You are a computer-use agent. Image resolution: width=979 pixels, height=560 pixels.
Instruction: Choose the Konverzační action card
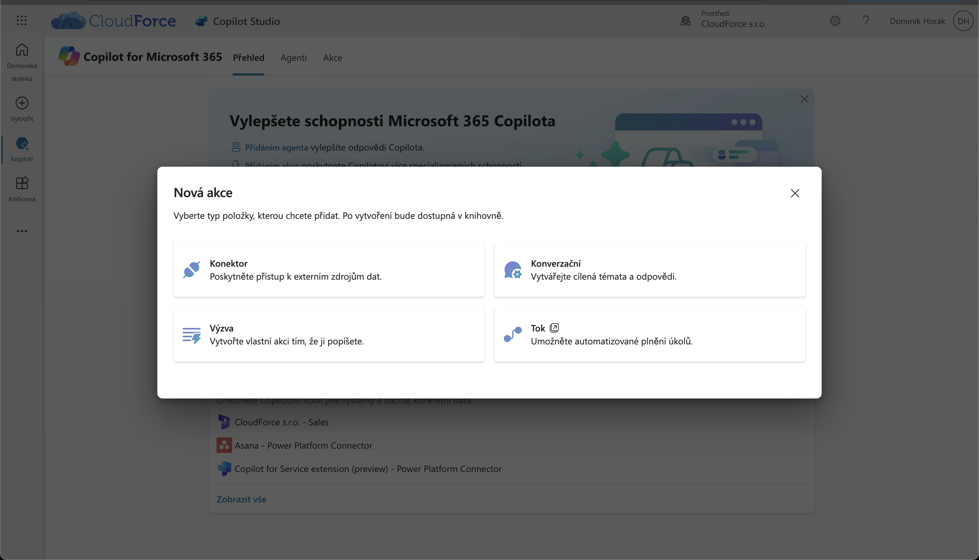pyautogui.click(x=649, y=270)
